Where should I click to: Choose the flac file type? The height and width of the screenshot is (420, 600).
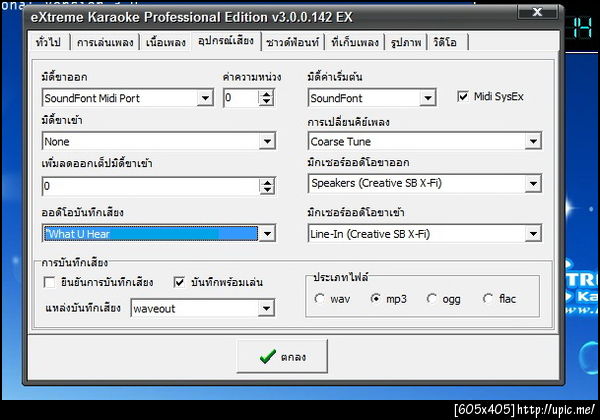pos(488,298)
